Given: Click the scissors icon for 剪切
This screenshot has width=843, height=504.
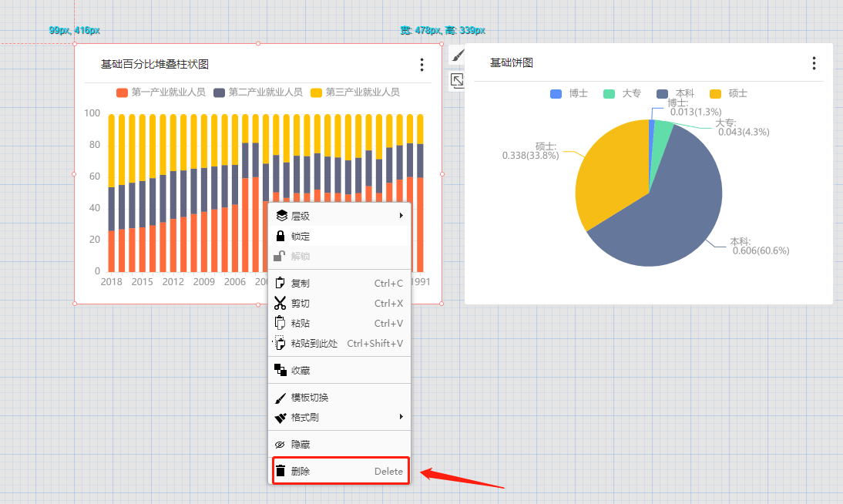Looking at the screenshot, I should tap(280, 304).
